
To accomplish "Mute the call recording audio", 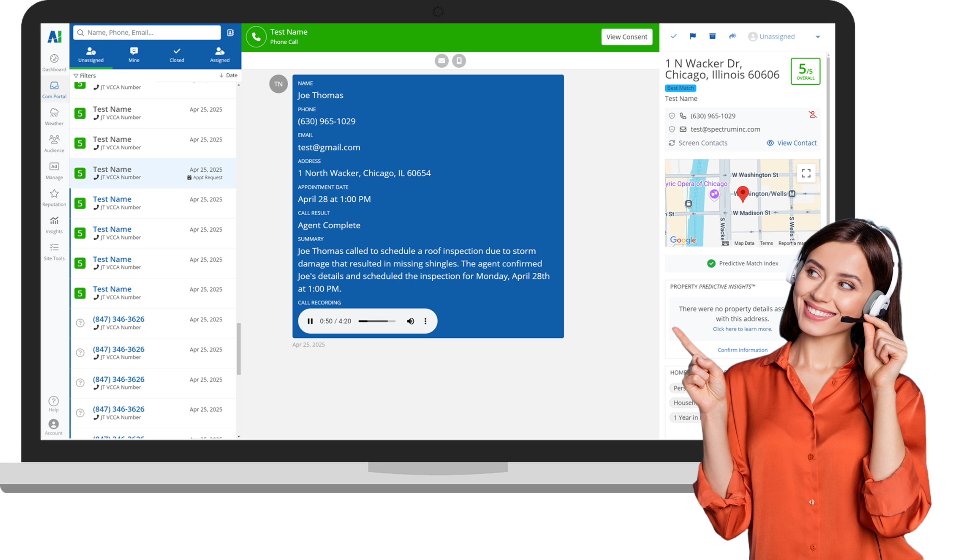I will click(x=410, y=321).
